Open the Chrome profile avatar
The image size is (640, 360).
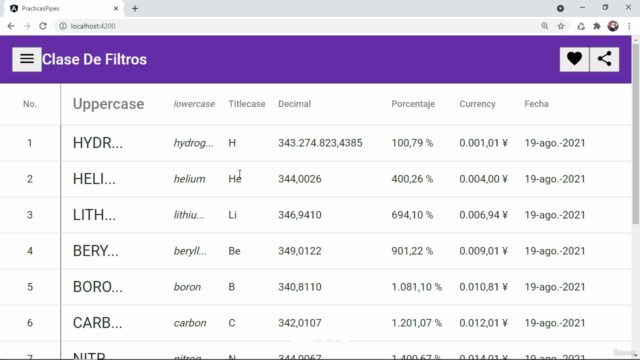pos(613,26)
